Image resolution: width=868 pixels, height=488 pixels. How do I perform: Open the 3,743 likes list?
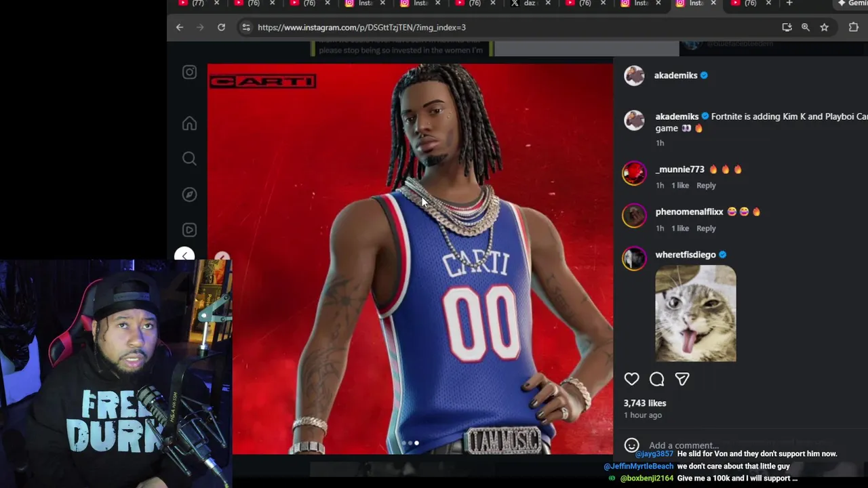[645, 403]
